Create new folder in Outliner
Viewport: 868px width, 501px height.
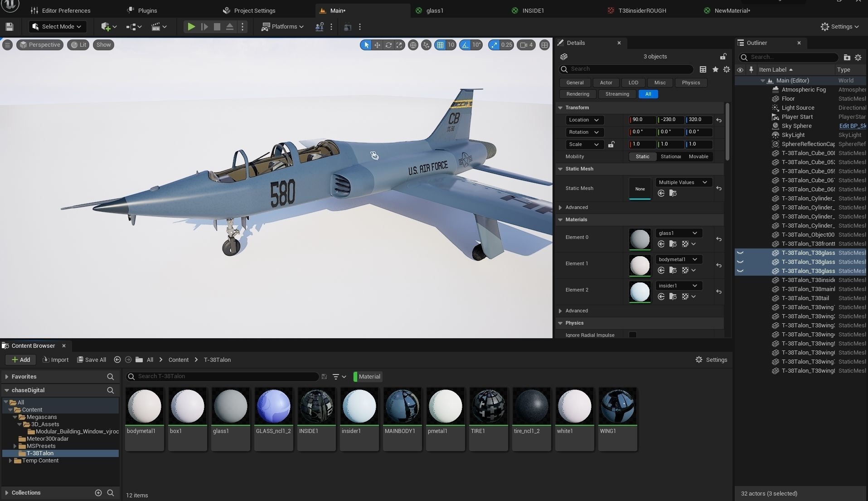point(847,57)
